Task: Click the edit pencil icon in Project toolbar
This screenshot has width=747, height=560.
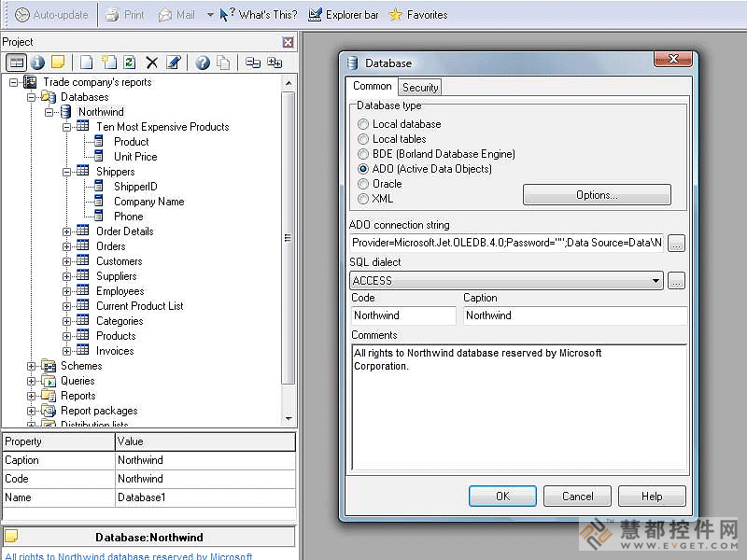Action: click(x=174, y=63)
